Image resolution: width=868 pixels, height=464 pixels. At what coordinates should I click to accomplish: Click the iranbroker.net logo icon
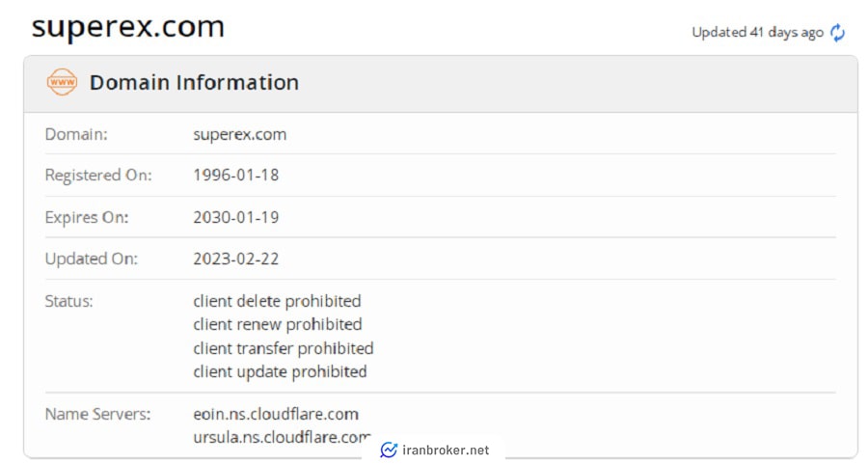[x=389, y=450]
